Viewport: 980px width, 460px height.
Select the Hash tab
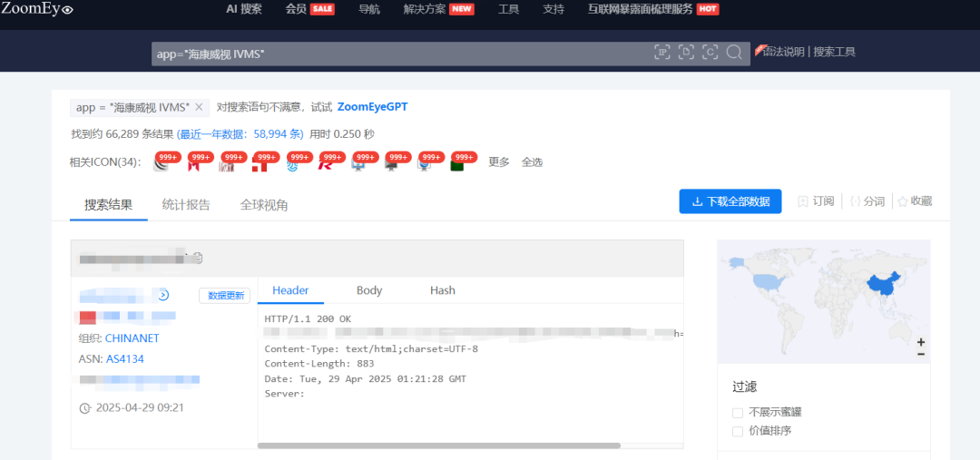click(443, 290)
